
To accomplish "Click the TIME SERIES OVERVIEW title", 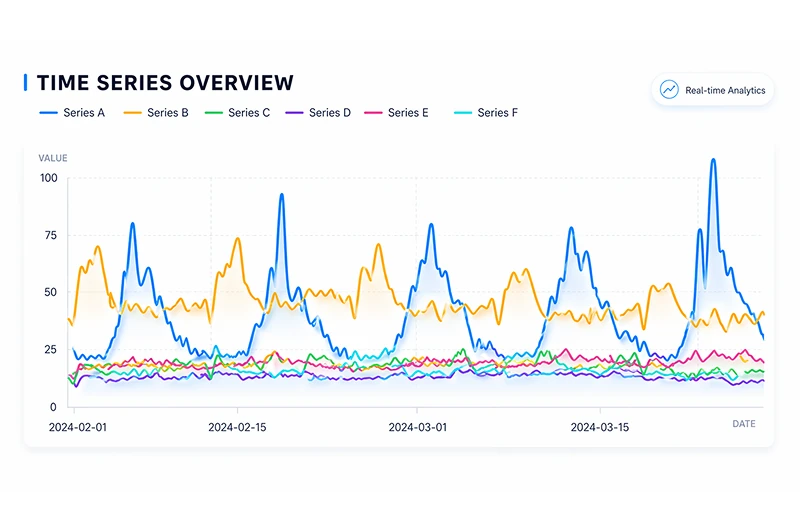I will (165, 83).
